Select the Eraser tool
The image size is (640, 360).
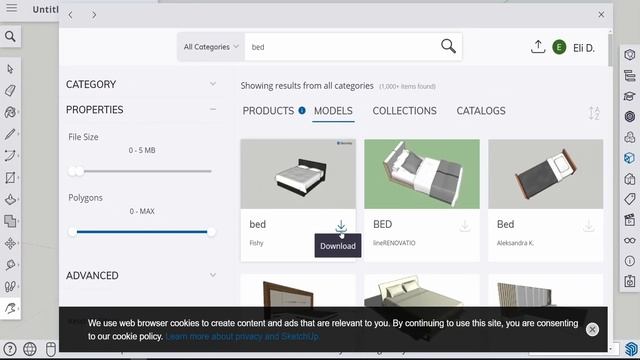10,90
